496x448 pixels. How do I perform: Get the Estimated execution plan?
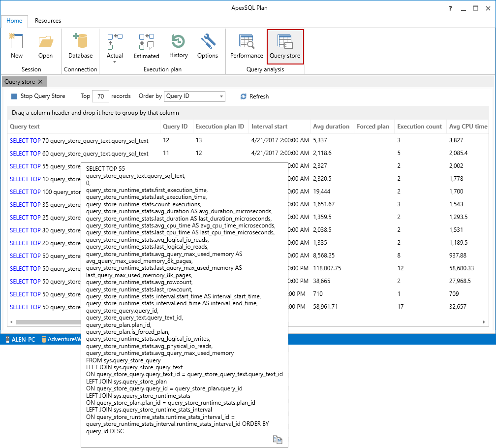point(147,46)
